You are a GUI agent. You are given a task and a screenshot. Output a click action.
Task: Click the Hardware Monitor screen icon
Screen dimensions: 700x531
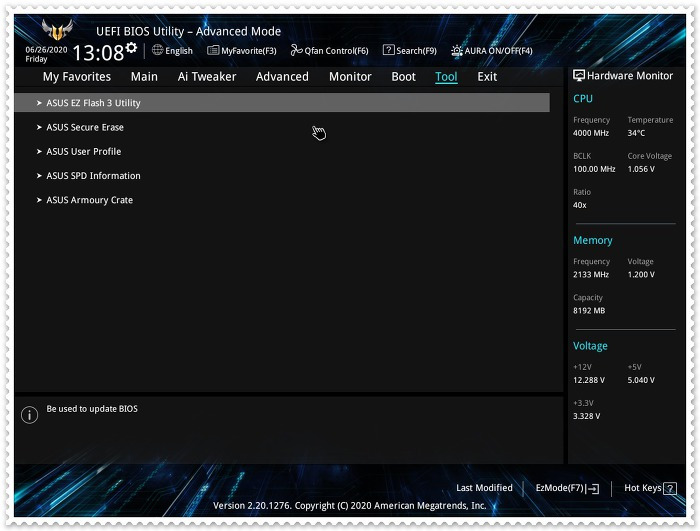579,75
